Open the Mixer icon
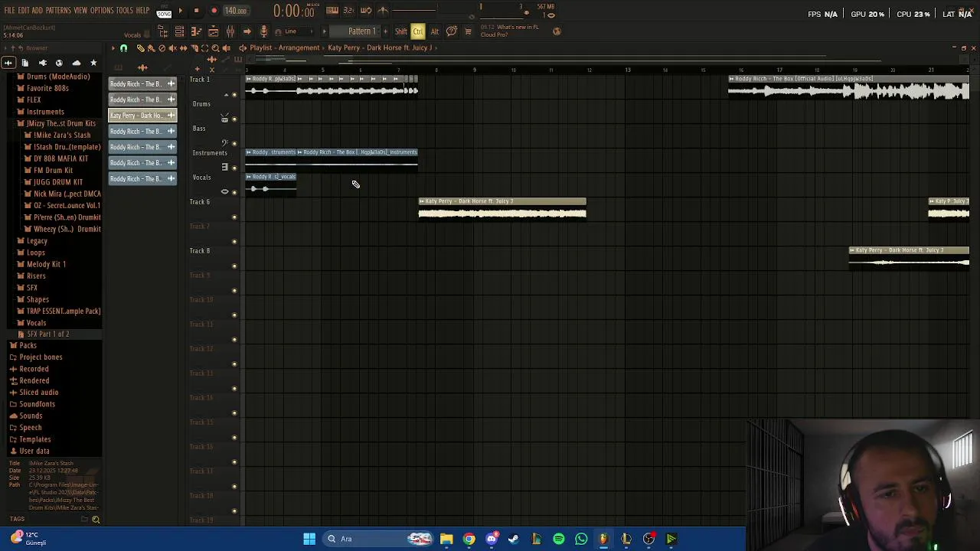The width and height of the screenshot is (980, 551). (x=230, y=31)
